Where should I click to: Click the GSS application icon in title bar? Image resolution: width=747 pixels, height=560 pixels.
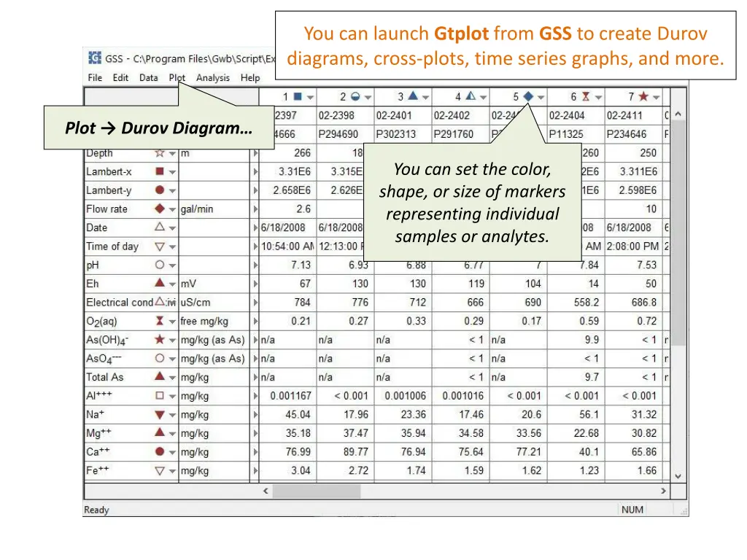[x=95, y=58]
